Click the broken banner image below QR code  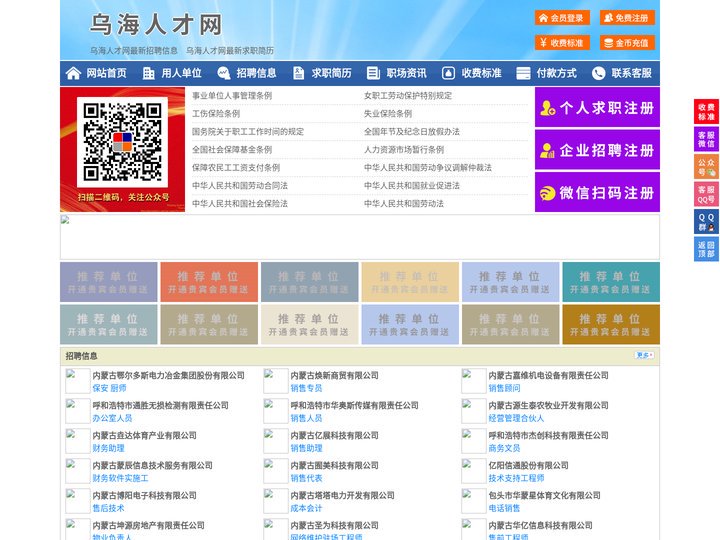(360, 237)
